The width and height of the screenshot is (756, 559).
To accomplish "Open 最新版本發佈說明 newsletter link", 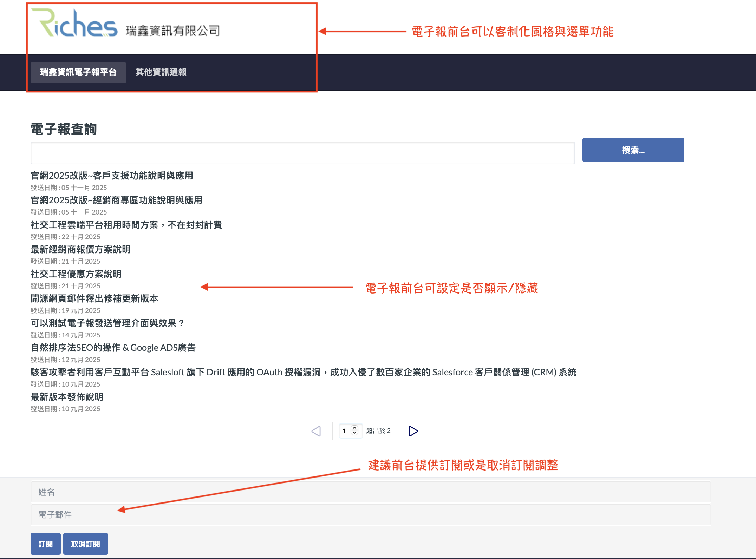I will click(x=67, y=397).
